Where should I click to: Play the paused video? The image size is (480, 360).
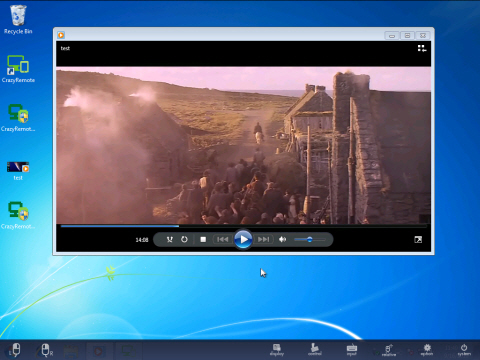(x=243, y=239)
